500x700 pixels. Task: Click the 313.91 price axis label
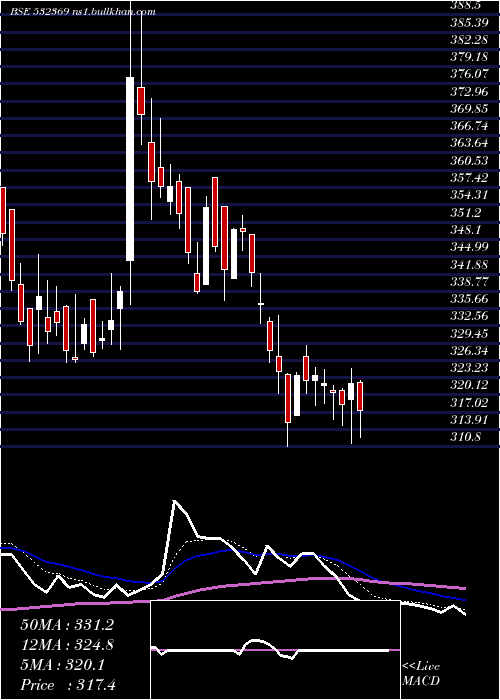tap(470, 420)
